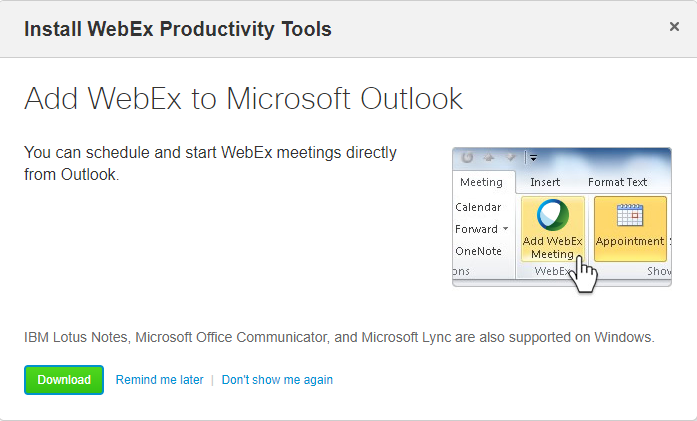Open the quick access toolbar customize arrow
The image size is (697, 421).
(533, 157)
